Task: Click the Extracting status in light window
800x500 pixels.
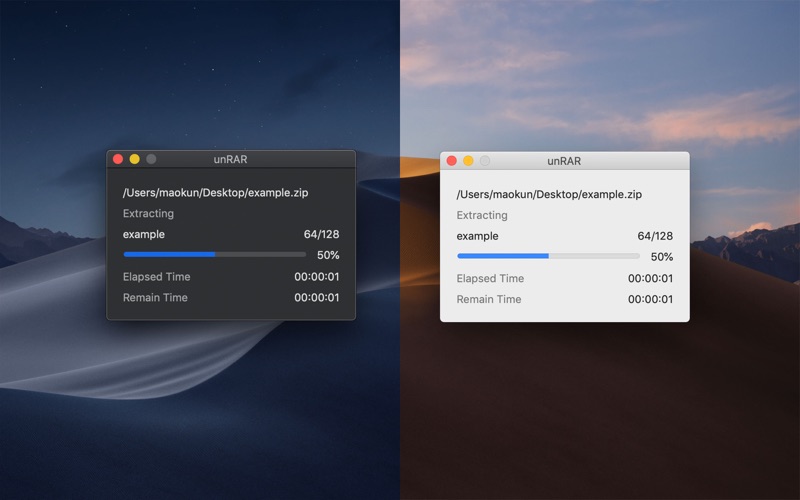Action: 482,215
